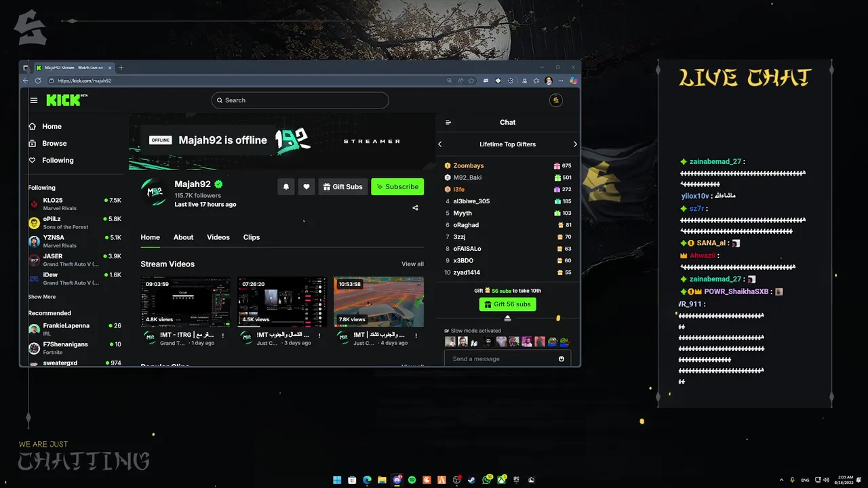Open Epic Games launcher from taskbar
The image size is (868, 488).
tap(517, 480)
